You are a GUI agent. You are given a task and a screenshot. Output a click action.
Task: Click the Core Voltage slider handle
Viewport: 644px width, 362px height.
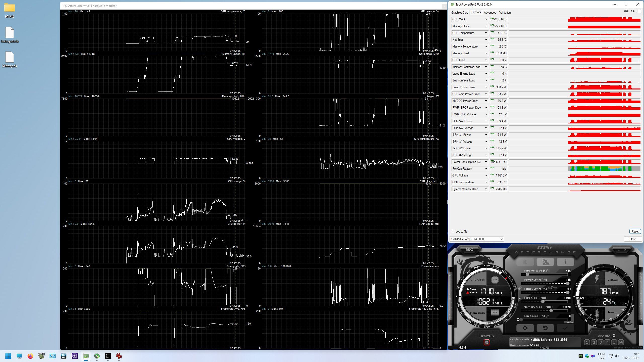527,275
